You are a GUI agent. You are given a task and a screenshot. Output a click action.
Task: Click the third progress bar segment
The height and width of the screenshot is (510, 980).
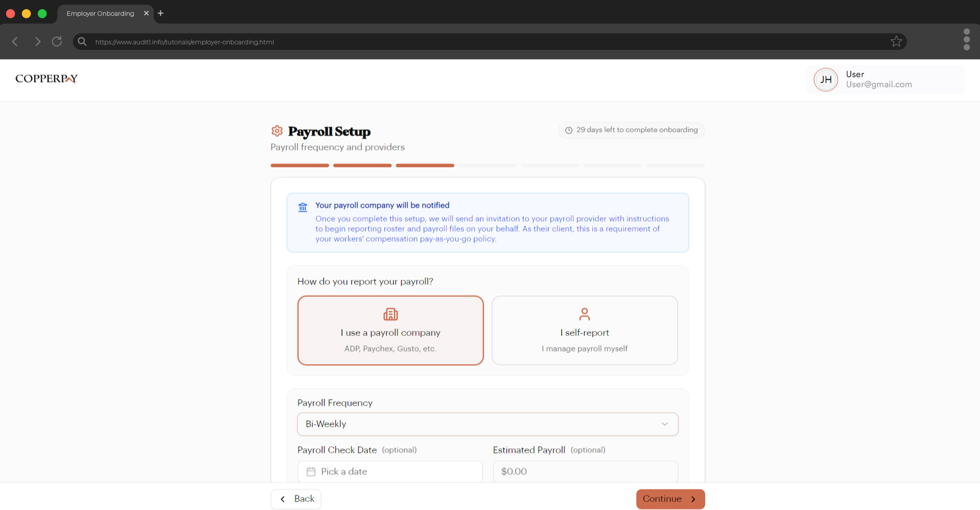point(425,165)
